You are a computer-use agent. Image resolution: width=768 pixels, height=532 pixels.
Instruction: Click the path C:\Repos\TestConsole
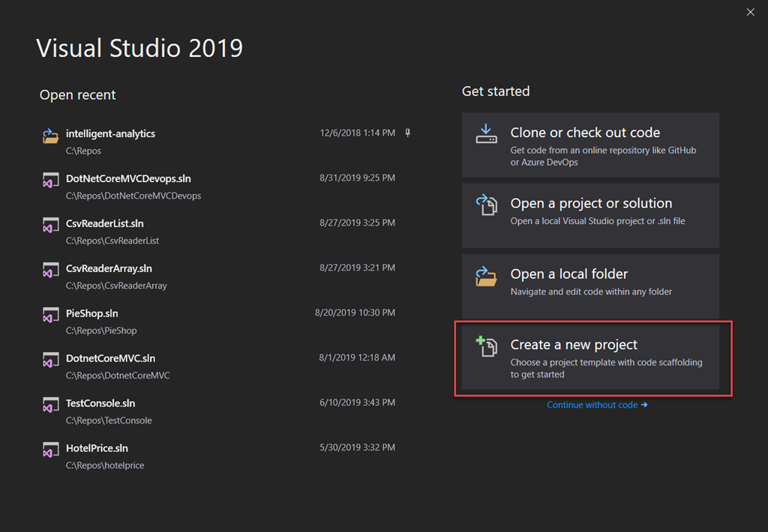pos(109,420)
